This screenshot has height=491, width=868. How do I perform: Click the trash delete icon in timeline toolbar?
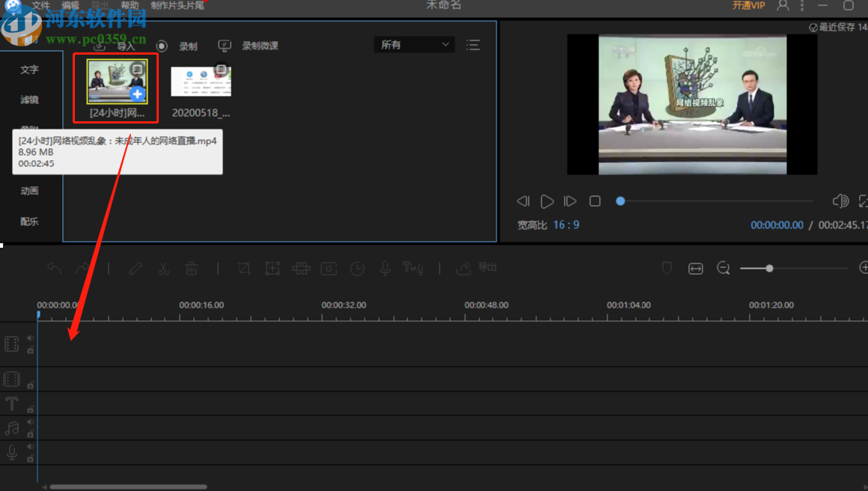192,269
